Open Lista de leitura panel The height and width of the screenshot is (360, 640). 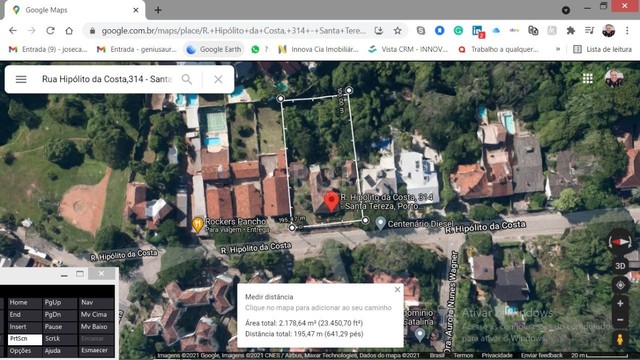point(602,49)
